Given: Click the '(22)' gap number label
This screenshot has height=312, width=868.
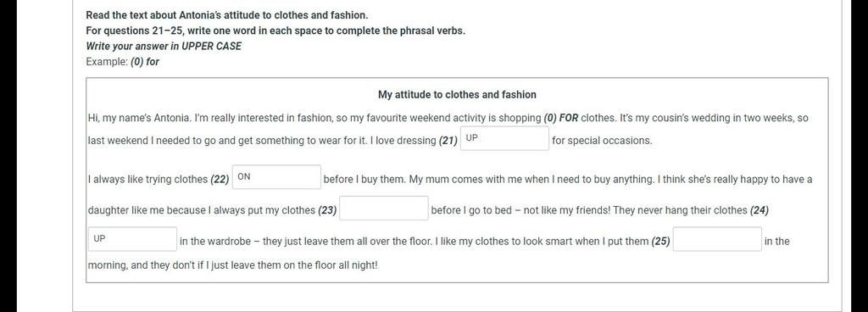Looking at the screenshot, I should (220, 180).
